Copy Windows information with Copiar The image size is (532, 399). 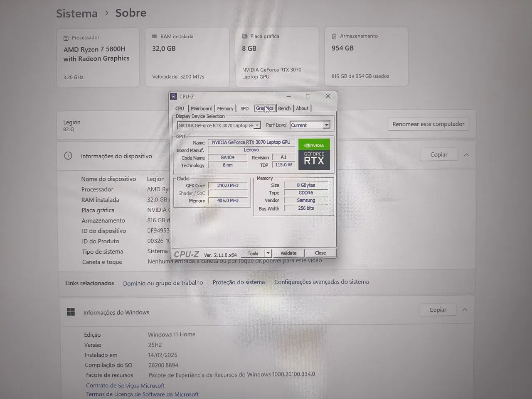pos(438,310)
